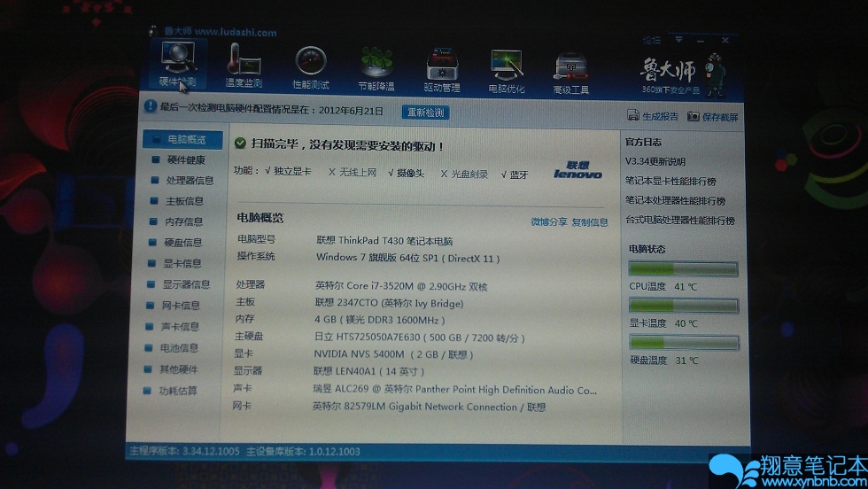Click 保存截屏 to save screenshot
The image size is (868, 489).
(x=712, y=117)
